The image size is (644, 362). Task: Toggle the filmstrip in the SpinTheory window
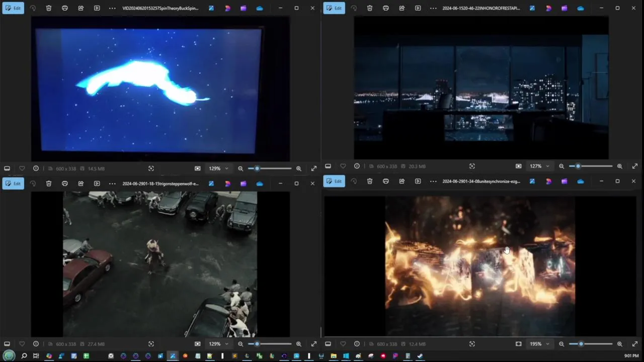7,168
